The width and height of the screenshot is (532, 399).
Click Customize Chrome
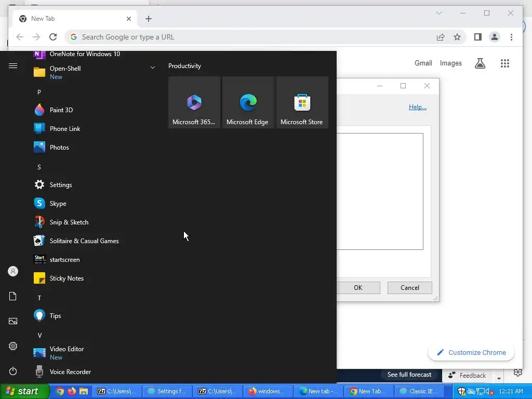(471, 353)
